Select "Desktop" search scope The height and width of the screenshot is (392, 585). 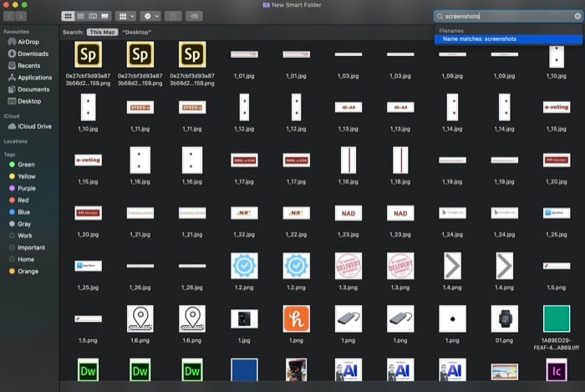click(136, 32)
